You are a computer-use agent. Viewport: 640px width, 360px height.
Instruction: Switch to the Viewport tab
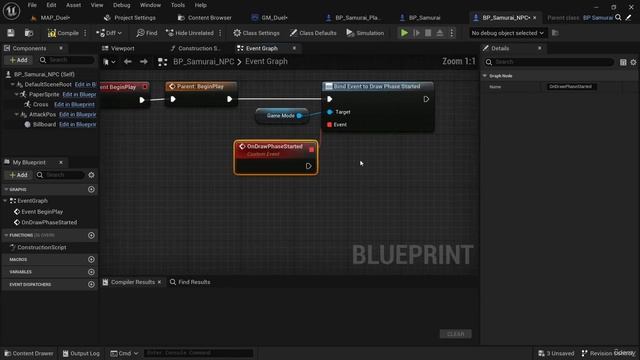(118, 48)
